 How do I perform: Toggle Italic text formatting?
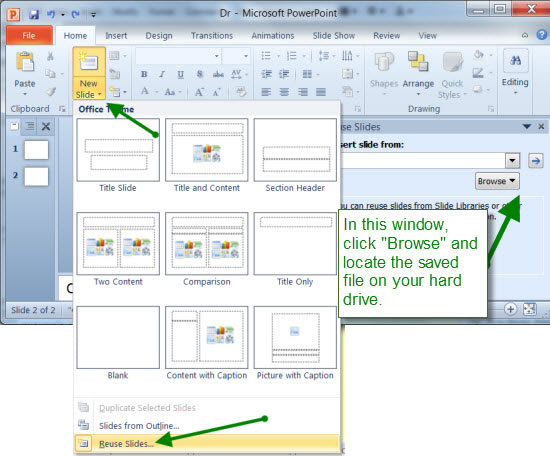tap(162, 74)
